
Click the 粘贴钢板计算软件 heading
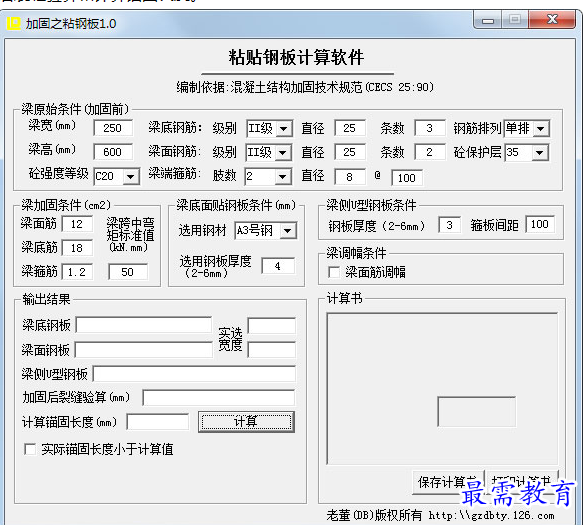click(296, 58)
